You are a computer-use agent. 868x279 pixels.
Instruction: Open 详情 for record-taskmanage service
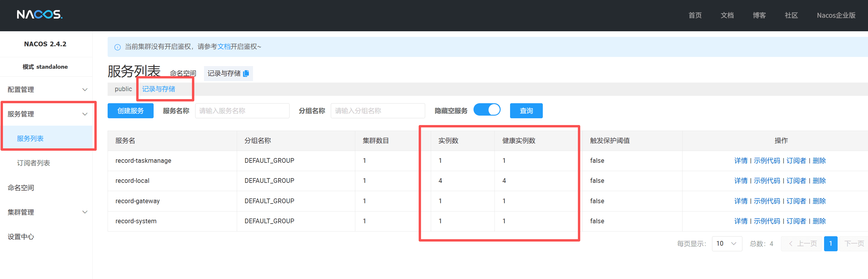[x=740, y=161]
